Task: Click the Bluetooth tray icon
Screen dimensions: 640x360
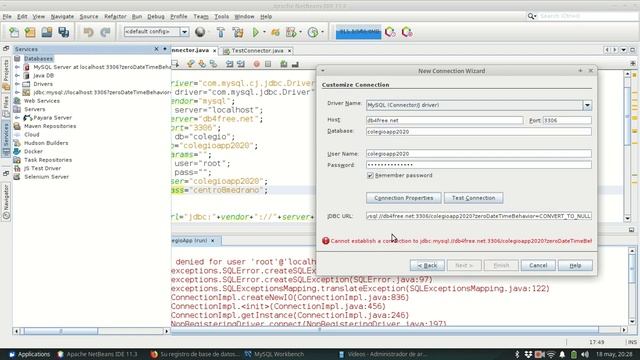Action: (x=517, y=354)
